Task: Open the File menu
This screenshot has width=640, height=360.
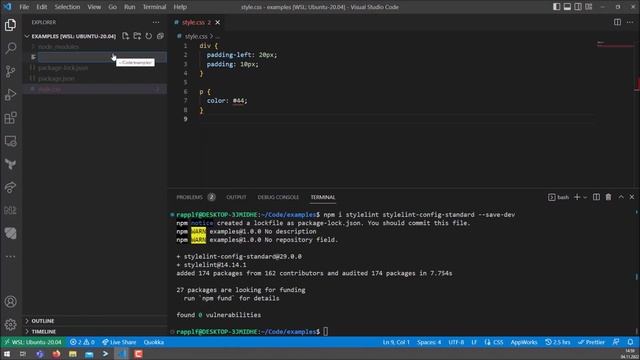Action: pyautogui.click(x=24, y=7)
